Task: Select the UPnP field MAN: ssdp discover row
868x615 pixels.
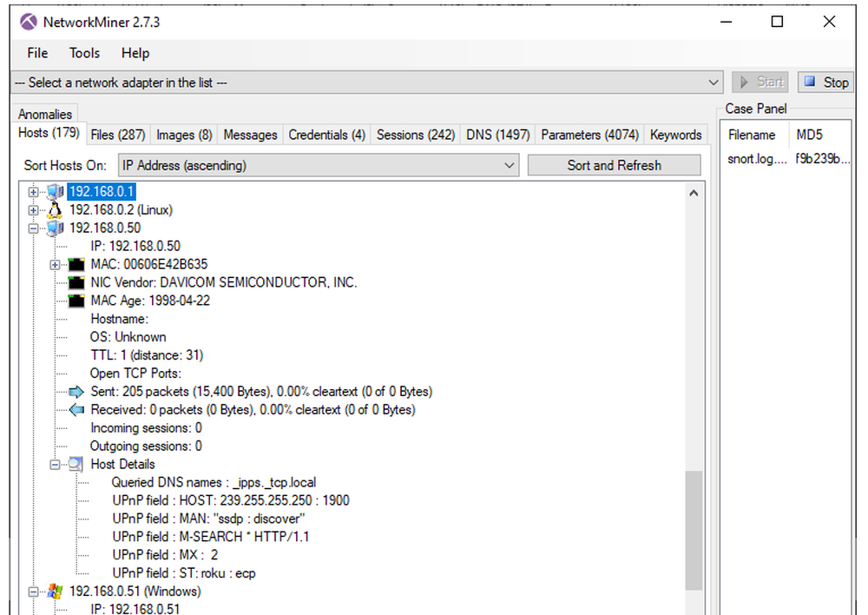Action: point(208,519)
